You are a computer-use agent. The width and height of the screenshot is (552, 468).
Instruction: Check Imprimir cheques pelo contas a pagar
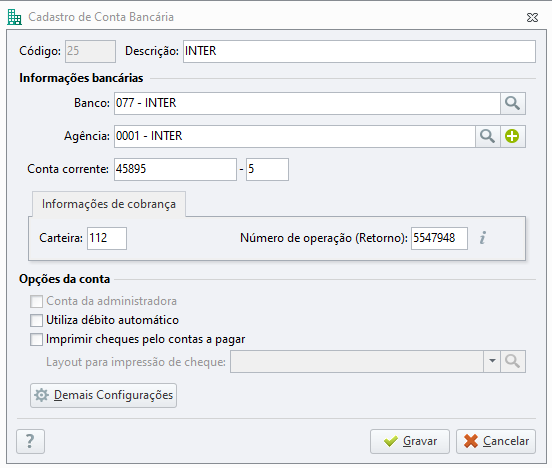36,339
